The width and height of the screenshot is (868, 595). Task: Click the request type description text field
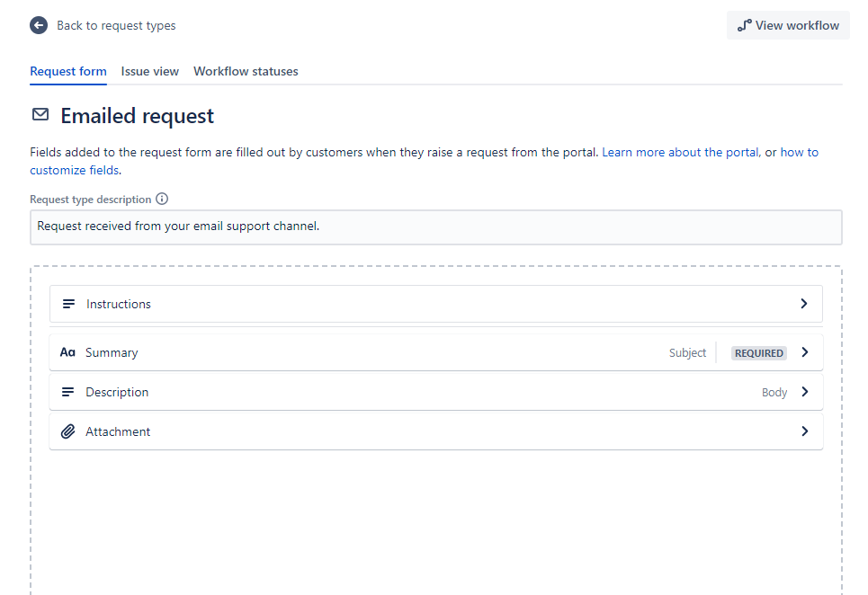point(435,226)
